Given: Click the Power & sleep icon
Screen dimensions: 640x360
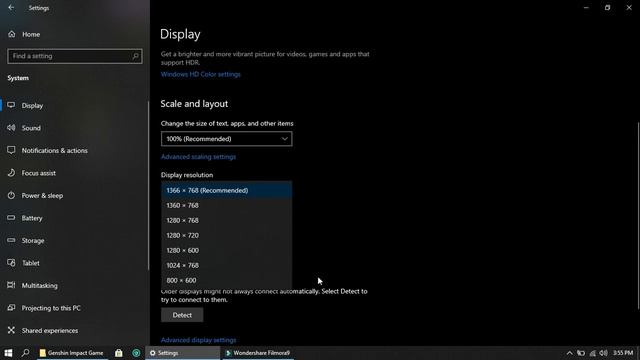Looking at the screenshot, I should pos(11,195).
